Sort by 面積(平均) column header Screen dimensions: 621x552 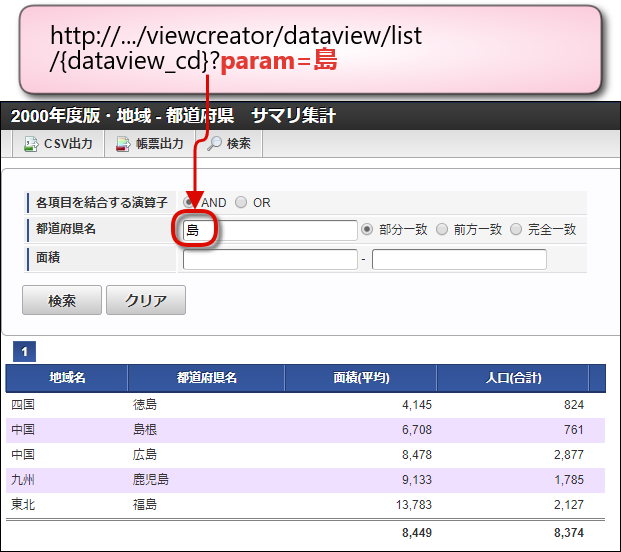pyautogui.click(x=361, y=378)
